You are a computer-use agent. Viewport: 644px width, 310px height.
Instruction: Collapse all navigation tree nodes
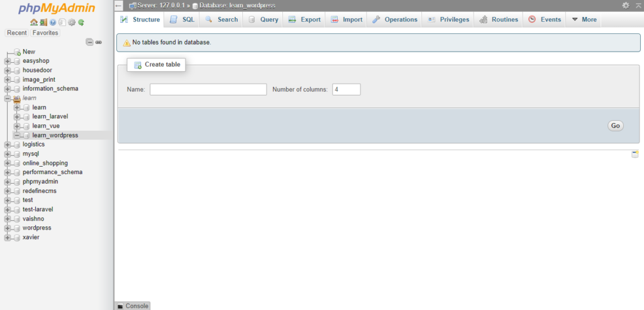[89, 42]
